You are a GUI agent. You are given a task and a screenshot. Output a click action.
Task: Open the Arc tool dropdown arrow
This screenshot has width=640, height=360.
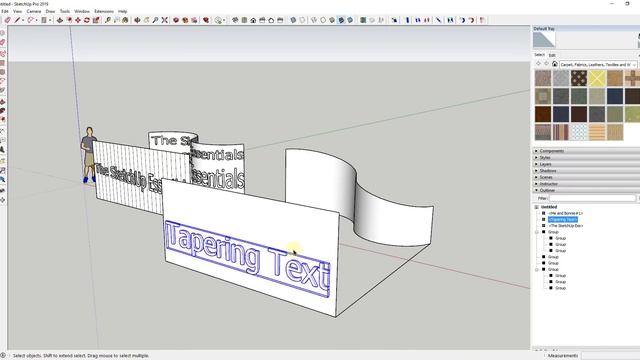pos(36,20)
